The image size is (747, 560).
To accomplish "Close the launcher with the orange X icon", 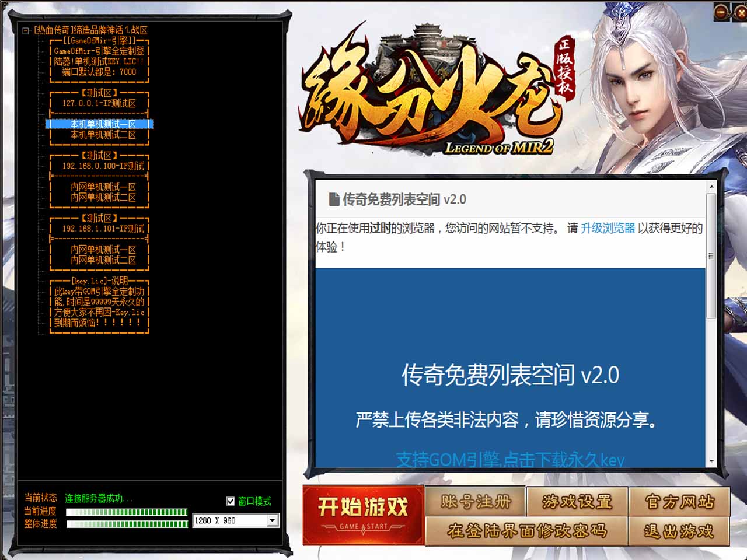I will tap(740, 12).
